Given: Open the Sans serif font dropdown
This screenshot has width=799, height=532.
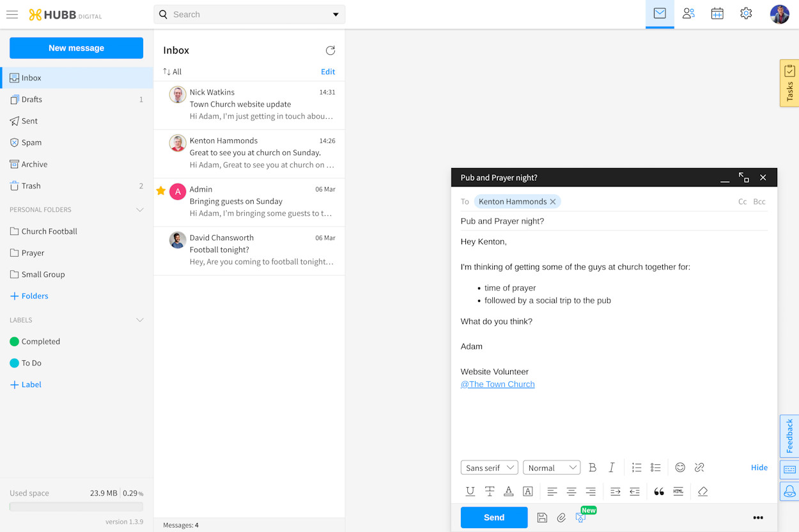Looking at the screenshot, I should click(489, 467).
